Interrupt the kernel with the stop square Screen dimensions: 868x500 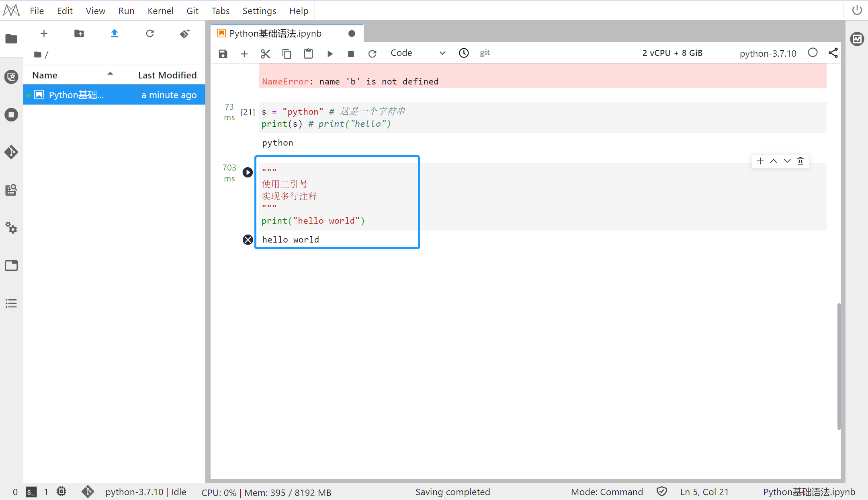pos(351,53)
